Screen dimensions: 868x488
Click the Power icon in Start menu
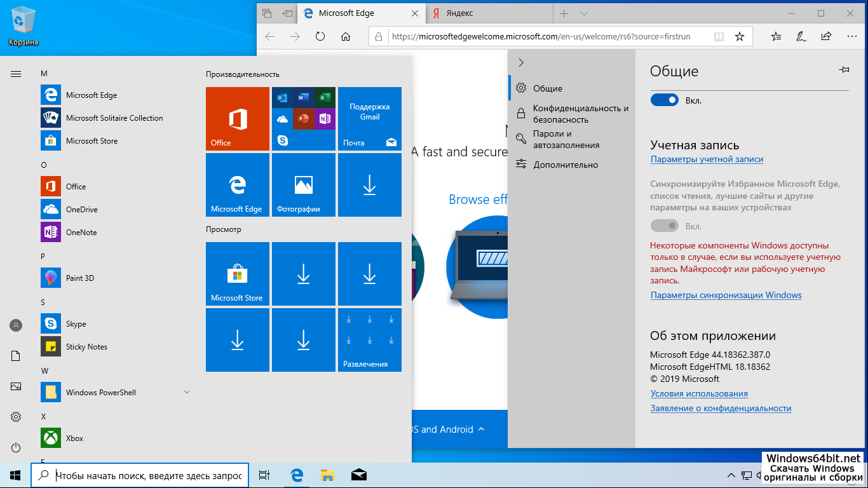pyautogui.click(x=16, y=448)
